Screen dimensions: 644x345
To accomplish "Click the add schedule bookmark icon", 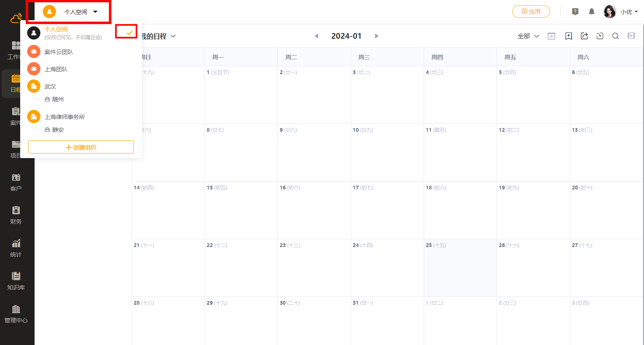I will pyautogui.click(x=569, y=36).
